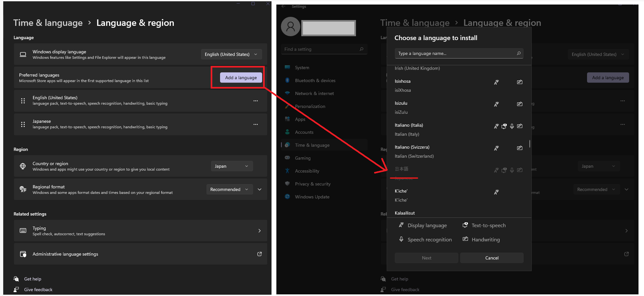Viewport: 644px width, 296px height.
Task: Click Cancel button in install dialog
Action: point(492,258)
